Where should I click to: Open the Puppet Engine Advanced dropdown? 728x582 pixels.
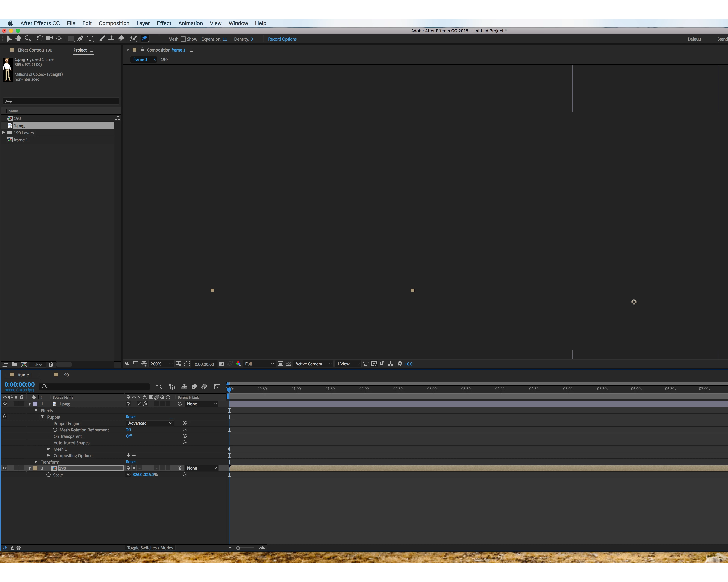pos(150,423)
